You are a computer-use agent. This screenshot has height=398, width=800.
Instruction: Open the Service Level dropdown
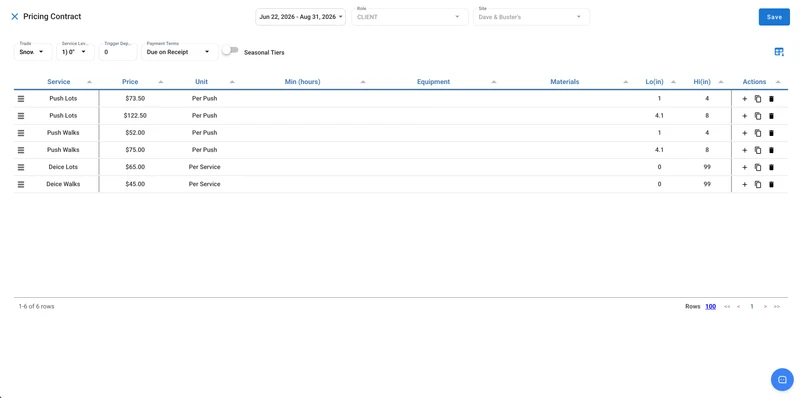(75, 52)
